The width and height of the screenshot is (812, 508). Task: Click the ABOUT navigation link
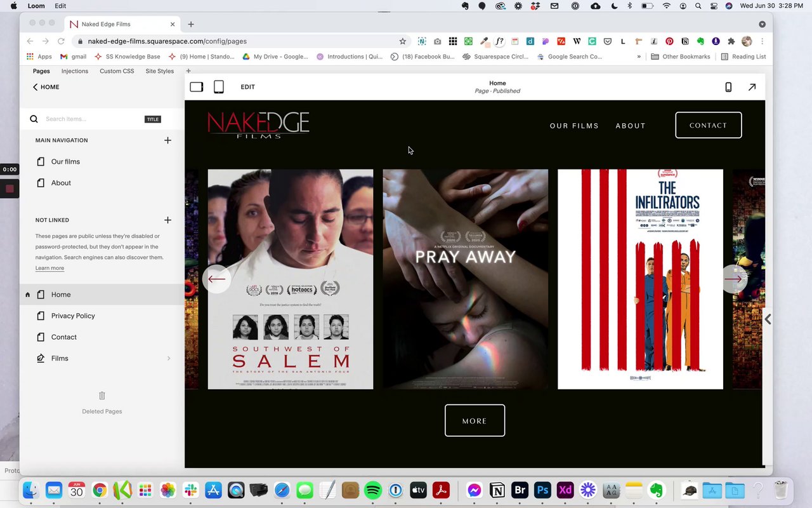pyautogui.click(x=631, y=126)
